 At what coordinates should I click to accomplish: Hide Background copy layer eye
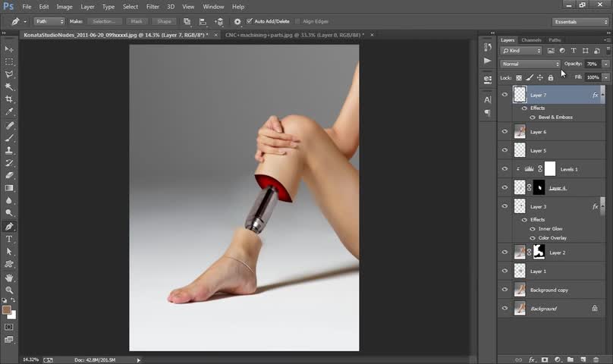coord(505,290)
